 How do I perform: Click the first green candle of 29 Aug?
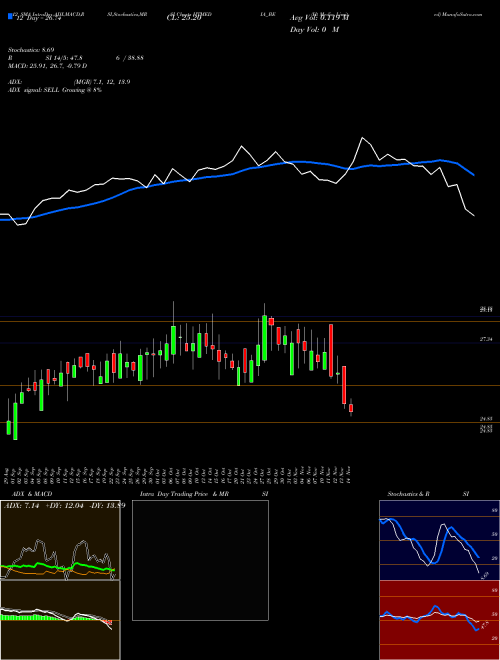pos(8,427)
